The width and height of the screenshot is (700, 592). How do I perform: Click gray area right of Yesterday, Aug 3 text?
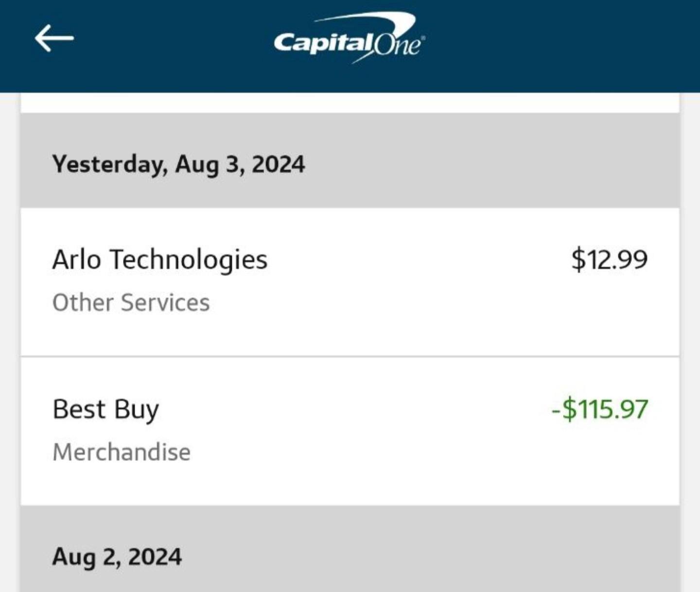pyautogui.click(x=486, y=164)
